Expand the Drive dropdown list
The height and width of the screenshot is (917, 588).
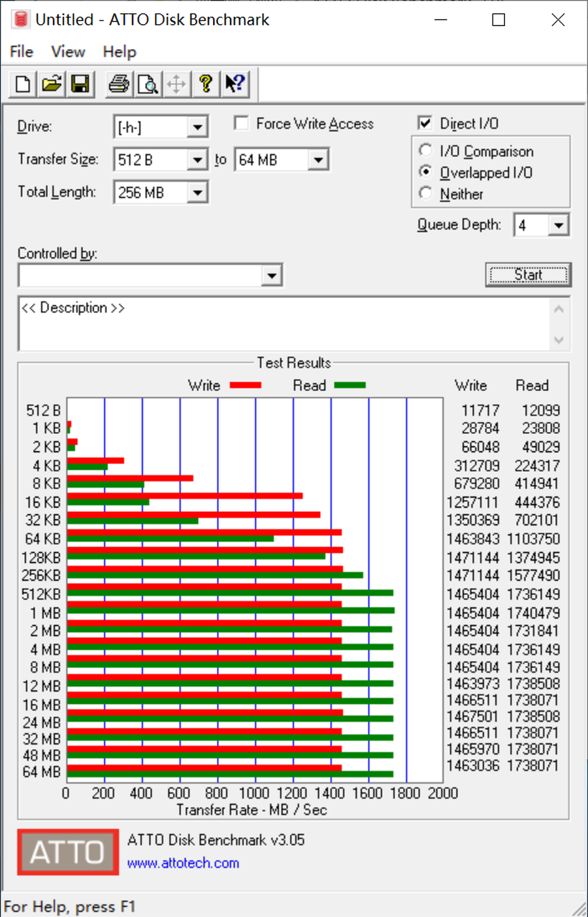[x=197, y=127]
